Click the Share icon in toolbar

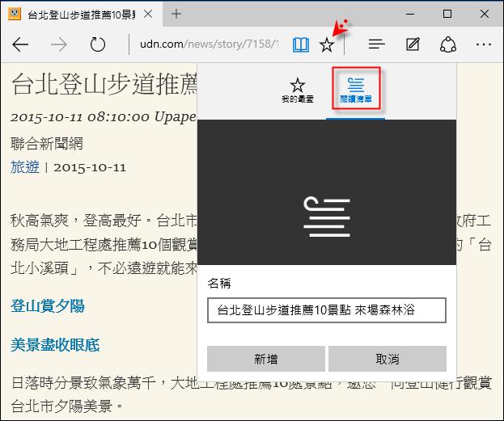[x=448, y=44]
